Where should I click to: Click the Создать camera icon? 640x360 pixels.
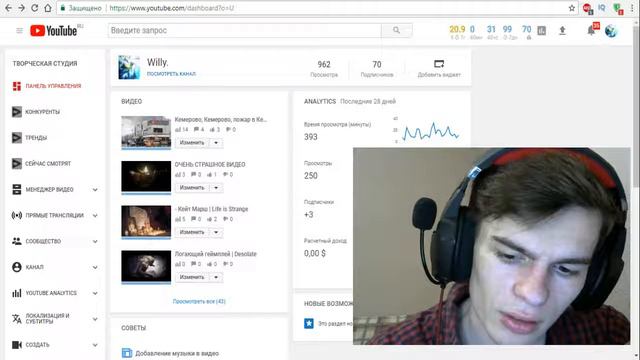pyautogui.click(x=16, y=345)
